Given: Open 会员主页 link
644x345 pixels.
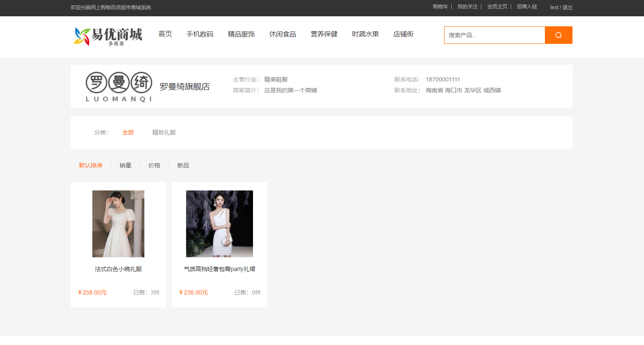Looking at the screenshot, I should pyautogui.click(x=497, y=7).
